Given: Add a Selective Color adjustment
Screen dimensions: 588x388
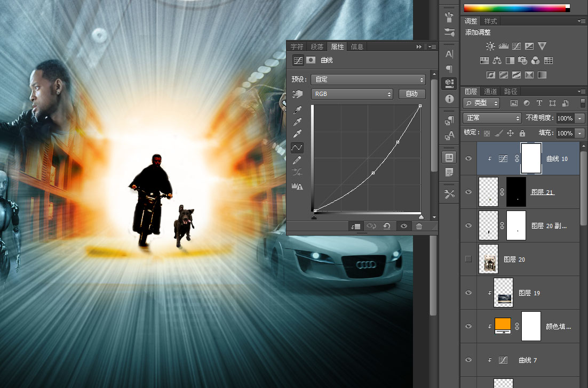Looking at the screenshot, I should pyautogui.click(x=529, y=75).
